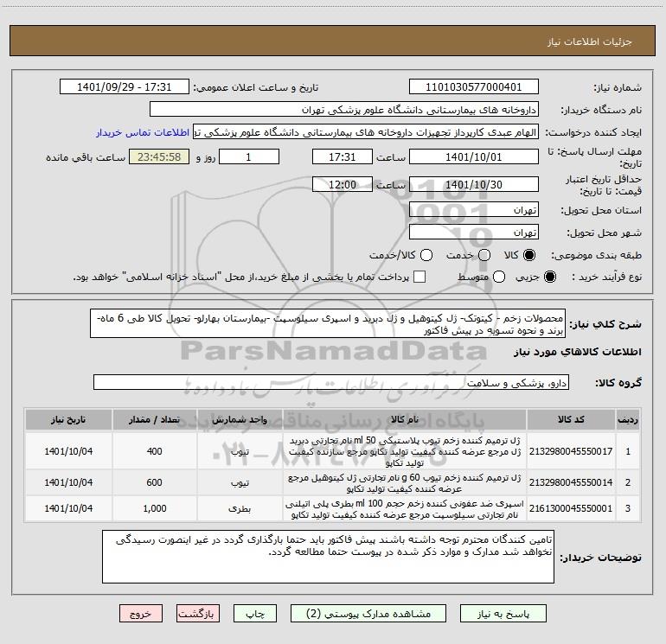Select product code 2132980045550014
Image resolution: width=666 pixels, height=644 pixels.
(571, 482)
